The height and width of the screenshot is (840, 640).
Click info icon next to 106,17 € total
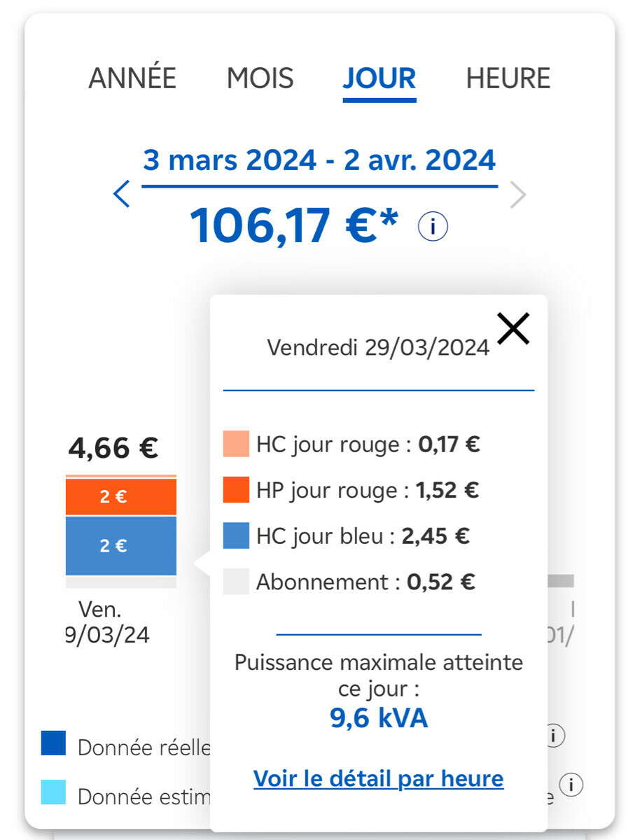tap(433, 227)
